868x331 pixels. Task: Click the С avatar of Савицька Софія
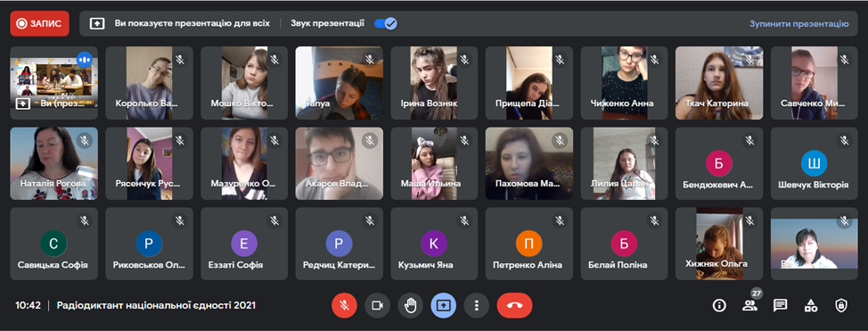[53, 244]
